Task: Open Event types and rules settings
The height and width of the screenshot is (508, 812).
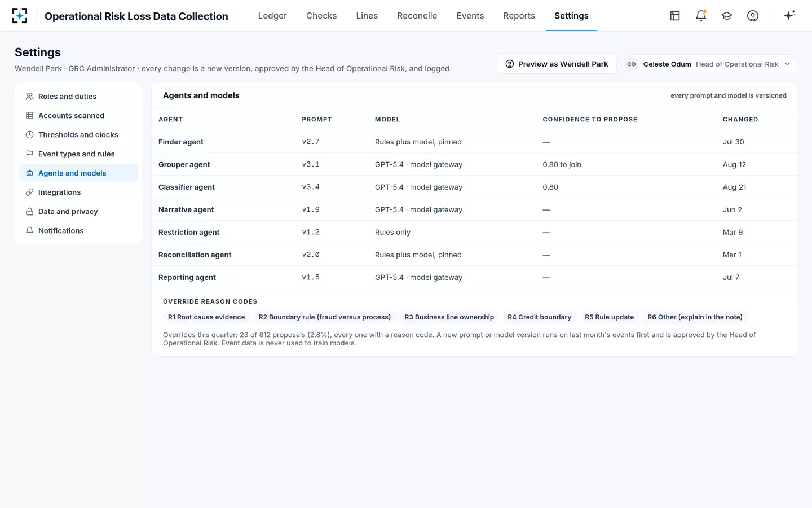Action: click(x=78, y=154)
